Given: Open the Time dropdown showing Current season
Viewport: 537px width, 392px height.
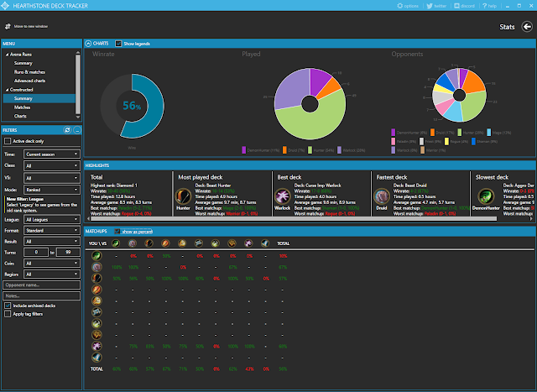Looking at the screenshot, I should pos(52,154).
